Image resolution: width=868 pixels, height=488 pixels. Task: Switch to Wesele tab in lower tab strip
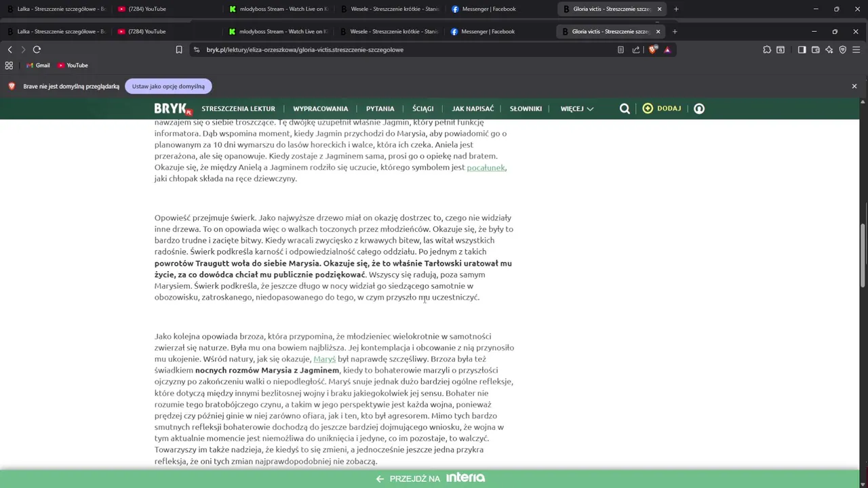pyautogui.click(x=390, y=31)
